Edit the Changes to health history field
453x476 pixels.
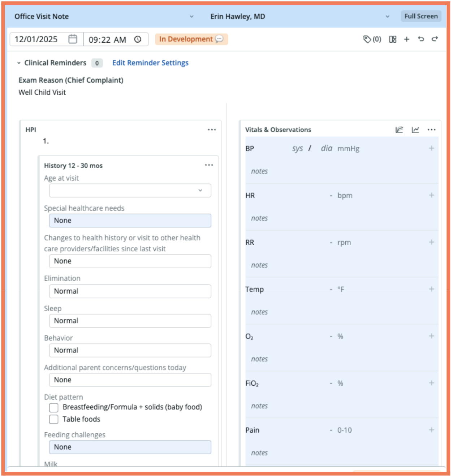130,261
